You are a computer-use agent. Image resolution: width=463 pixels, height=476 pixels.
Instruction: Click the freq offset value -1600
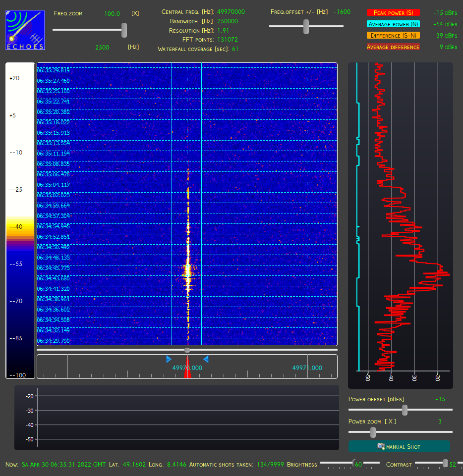click(x=342, y=12)
